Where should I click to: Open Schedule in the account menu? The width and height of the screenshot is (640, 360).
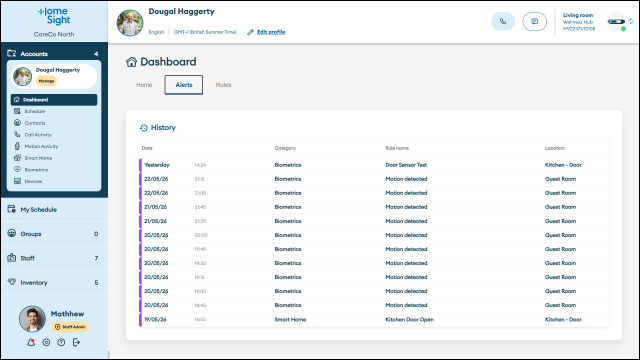click(x=35, y=111)
